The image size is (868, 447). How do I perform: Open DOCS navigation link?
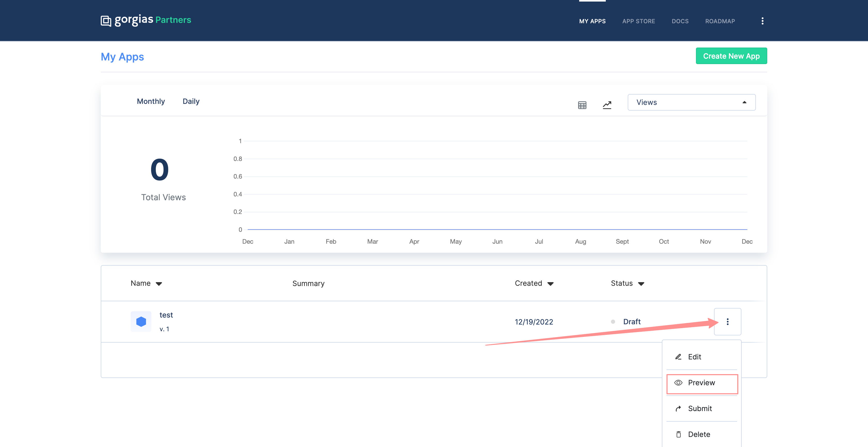click(680, 21)
